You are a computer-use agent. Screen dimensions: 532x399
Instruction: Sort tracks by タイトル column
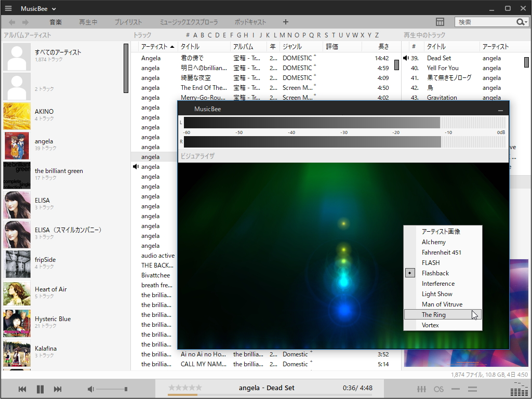pyautogui.click(x=204, y=47)
